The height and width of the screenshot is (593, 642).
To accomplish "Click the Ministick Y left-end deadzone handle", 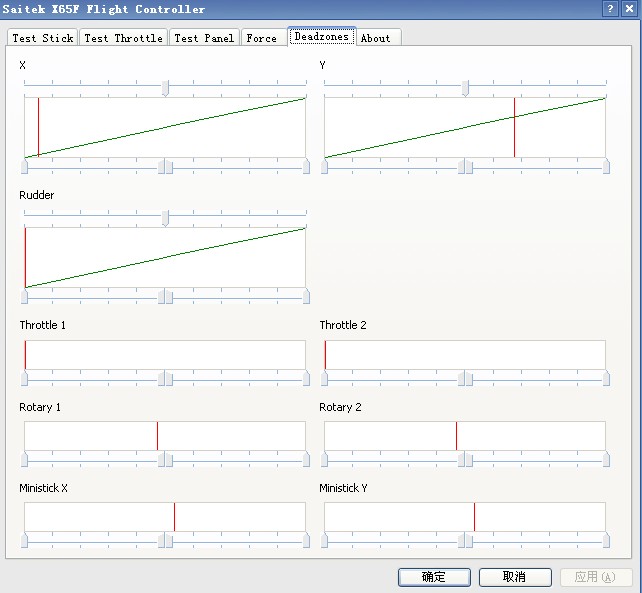I will coord(324,541).
